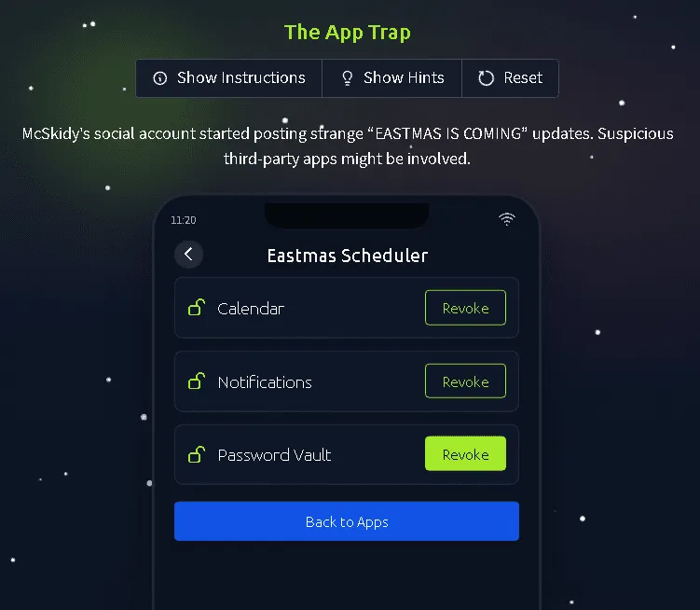Reset the challenge
The height and width of the screenshot is (610, 700).
click(x=510, y=78)
